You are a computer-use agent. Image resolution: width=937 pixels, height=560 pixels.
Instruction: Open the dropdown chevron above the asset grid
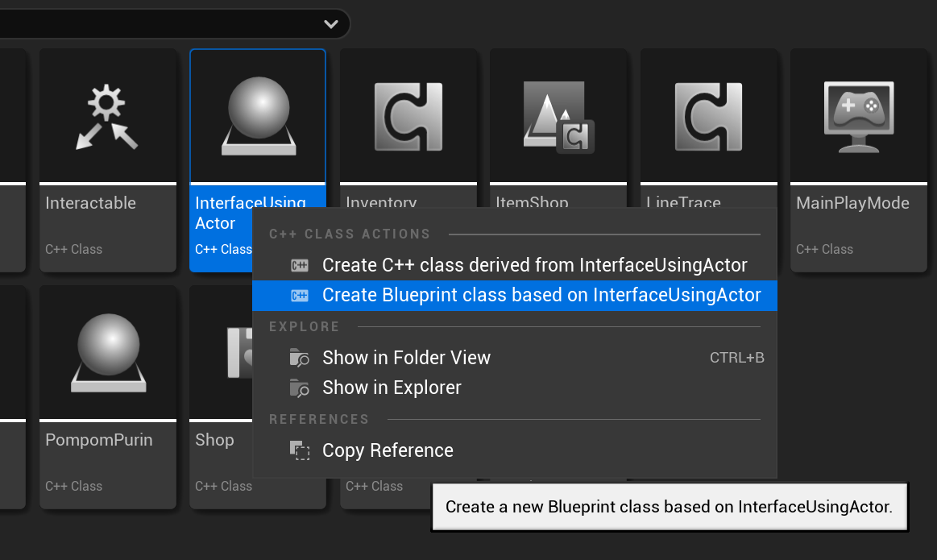pos(330,24)
